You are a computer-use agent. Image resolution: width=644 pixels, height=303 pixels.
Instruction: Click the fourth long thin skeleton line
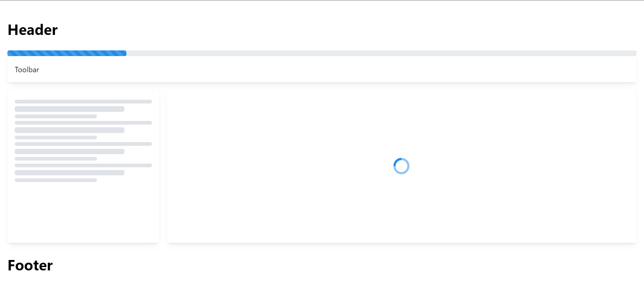[83, 165]
